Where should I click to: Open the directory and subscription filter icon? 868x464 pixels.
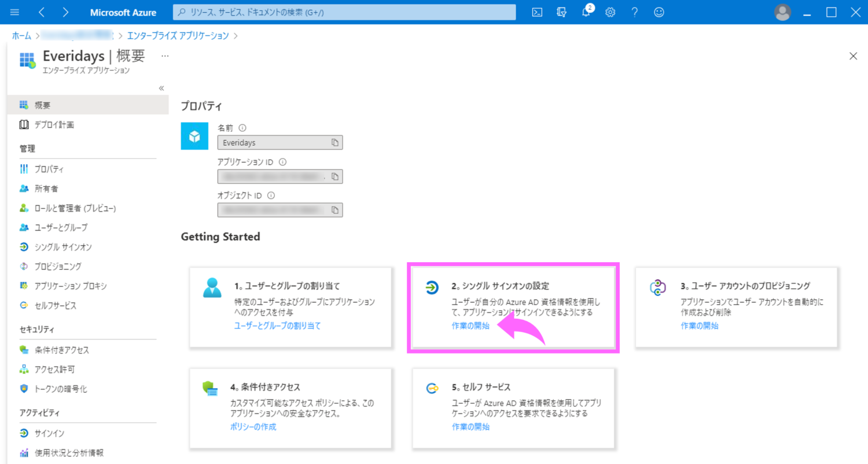pyautogui.click(x=561, y=12)
